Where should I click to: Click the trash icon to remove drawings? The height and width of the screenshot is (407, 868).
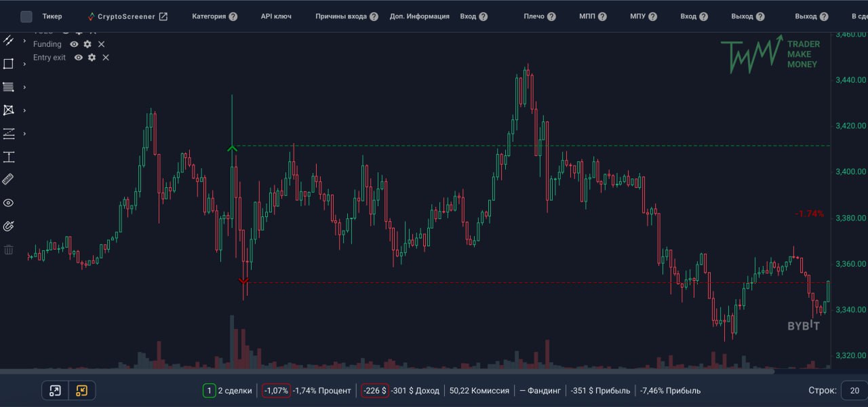[x=8, y=249]
